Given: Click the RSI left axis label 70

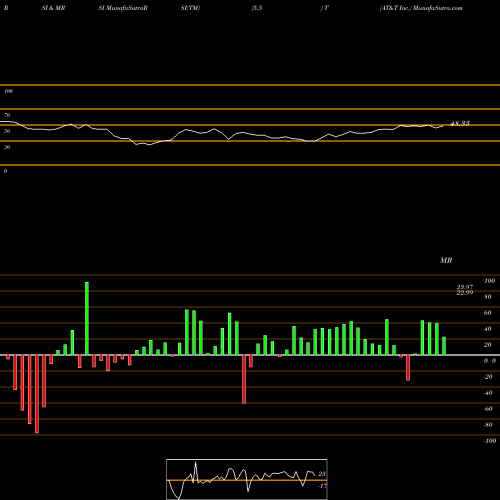Looking at the screenshot, I should tap(7, 115).
